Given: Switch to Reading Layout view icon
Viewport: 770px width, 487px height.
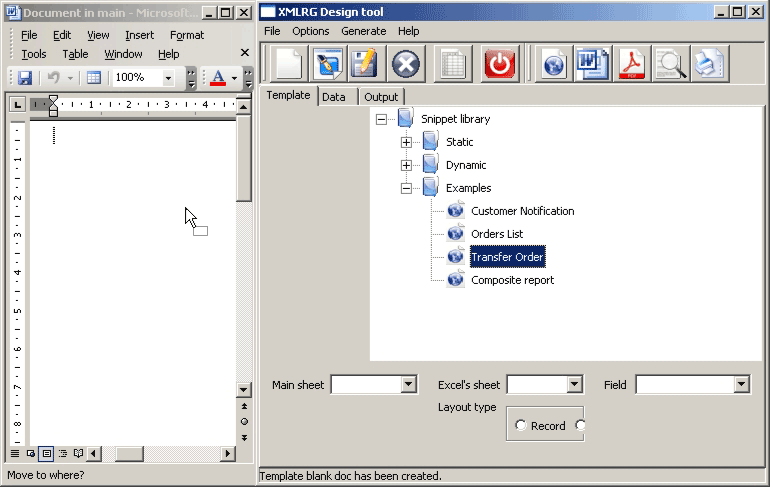Looking at the screenshot, I should point(78,453).
